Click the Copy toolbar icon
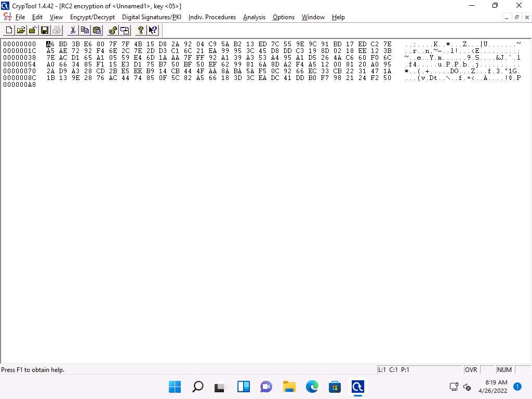 (x=85, y=30)
